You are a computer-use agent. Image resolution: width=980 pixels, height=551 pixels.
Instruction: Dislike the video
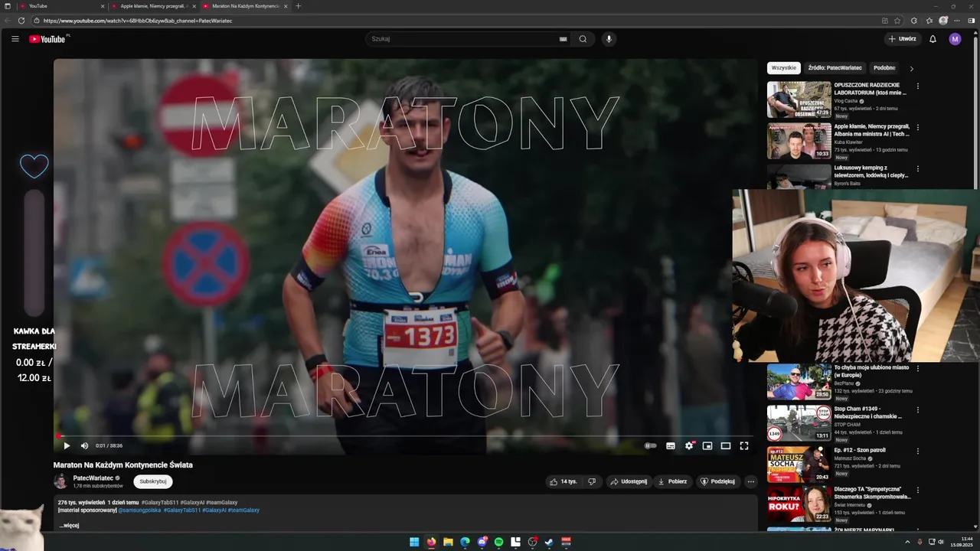click(592, 481)
